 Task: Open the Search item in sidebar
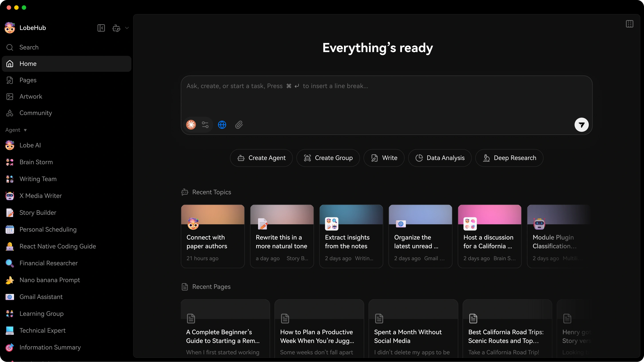[x=29, y=47]
